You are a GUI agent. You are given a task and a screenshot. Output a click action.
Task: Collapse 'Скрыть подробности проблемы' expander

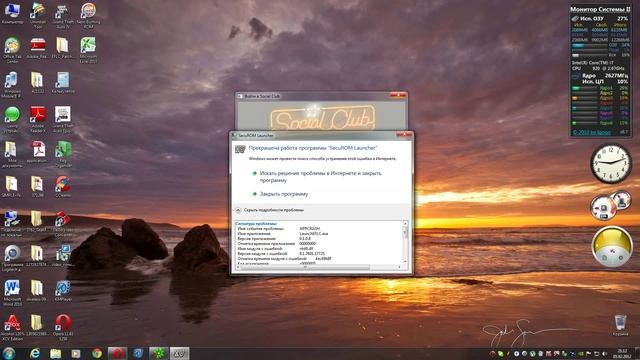point(270,210)
